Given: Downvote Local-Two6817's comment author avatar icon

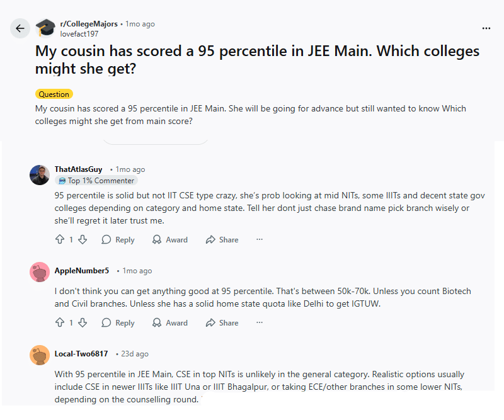Looking at the screenshot, I should (39, 355).
